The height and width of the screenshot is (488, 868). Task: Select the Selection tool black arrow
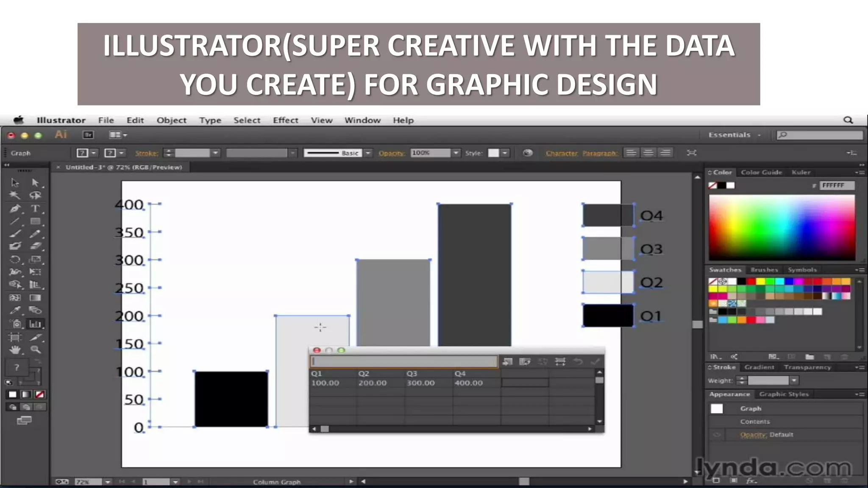(x=15, y=183)
